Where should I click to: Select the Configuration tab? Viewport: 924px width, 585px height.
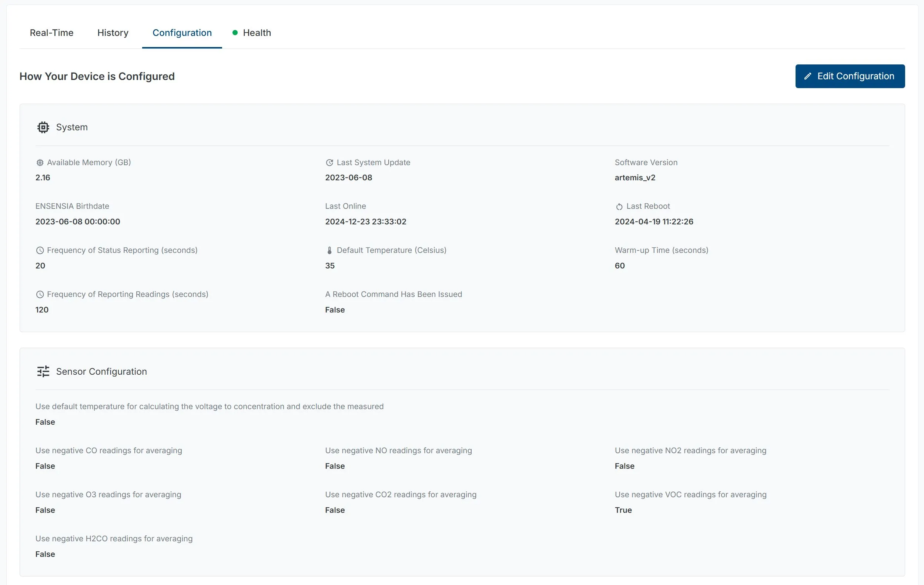182,33
